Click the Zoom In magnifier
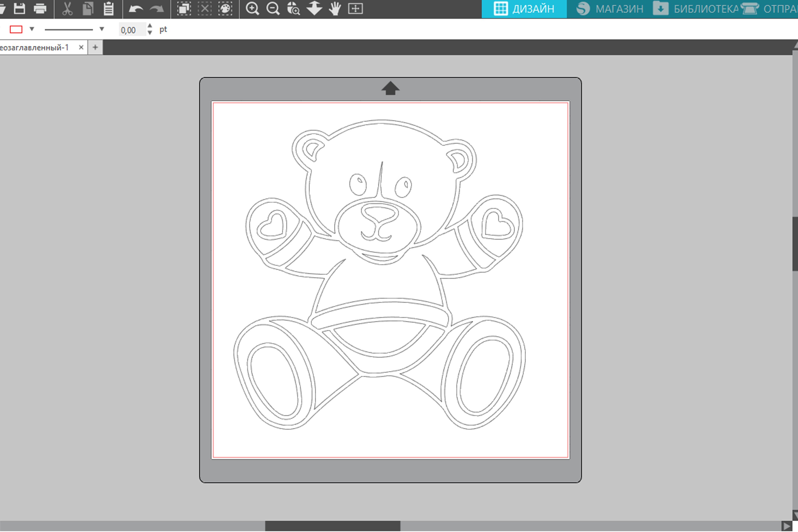 (x=252, y=9)
